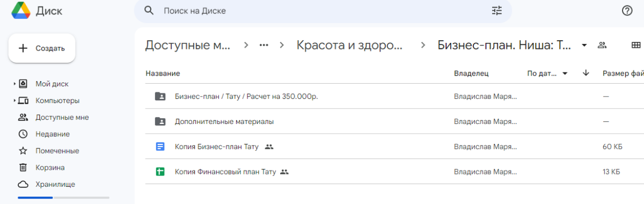The height and width of the screenshot is (204, 644).
Task: Expand the Компьютеры tree arrow
Action: pyautogui.click(x=14, y=101)
